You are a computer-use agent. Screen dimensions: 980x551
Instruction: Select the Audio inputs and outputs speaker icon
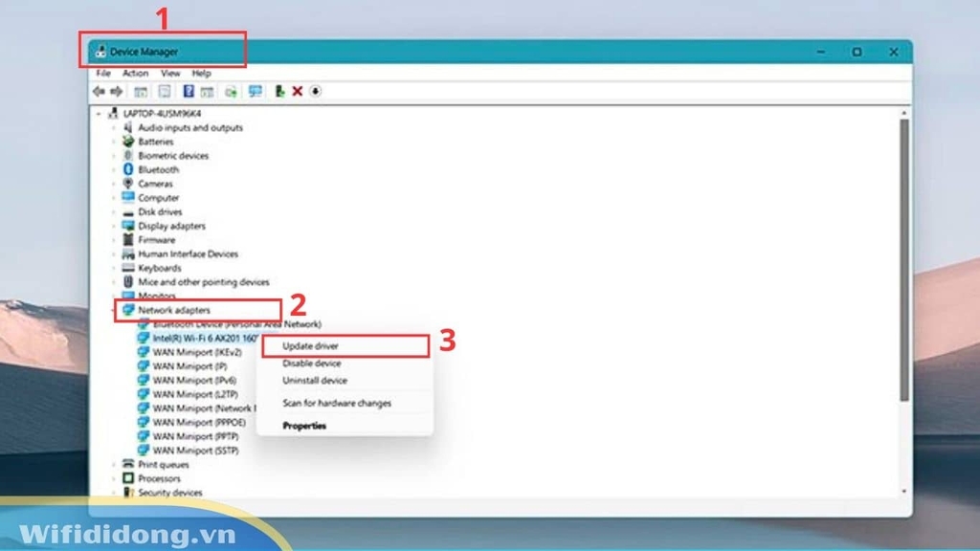tap(128, 127)
